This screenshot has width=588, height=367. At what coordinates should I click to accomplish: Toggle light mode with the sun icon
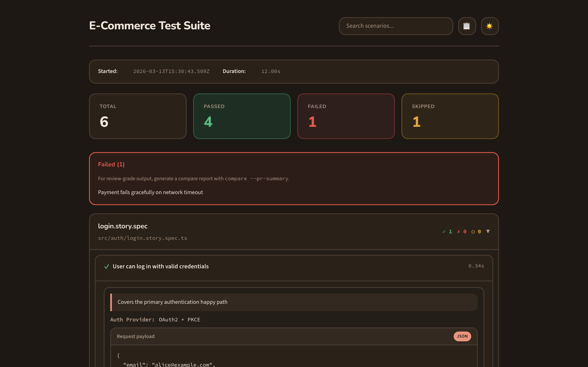coord(490,26)
